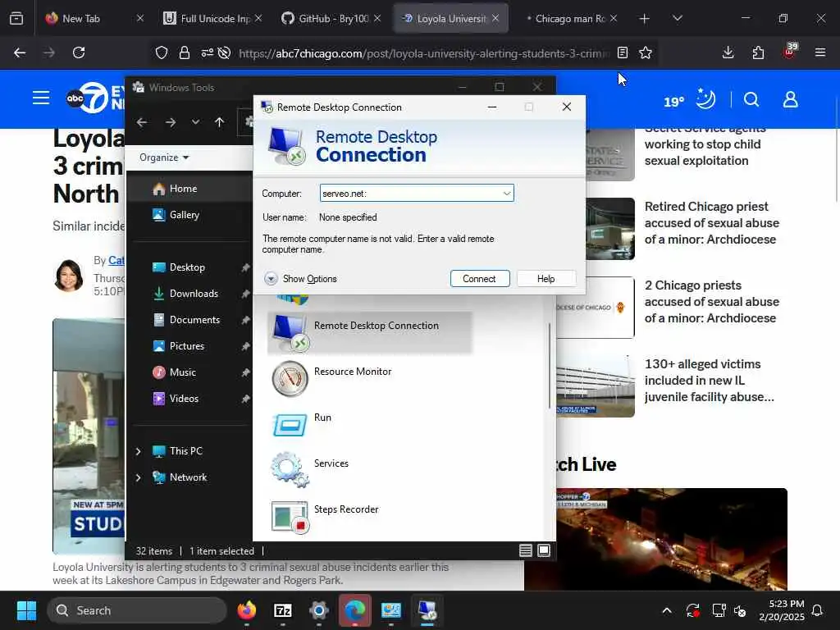This screenshot has width=840, height=630.
Task: Select the Run item in Windows Tools
Action: (322, 418)
